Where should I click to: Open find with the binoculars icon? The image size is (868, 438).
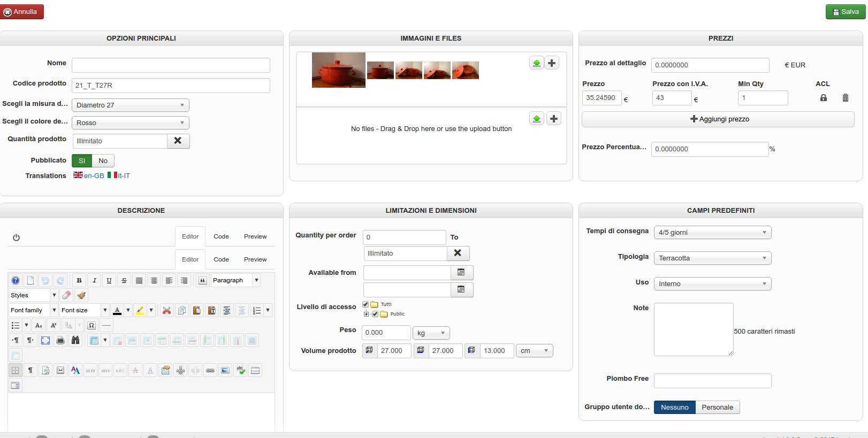(x=75, y=340)
